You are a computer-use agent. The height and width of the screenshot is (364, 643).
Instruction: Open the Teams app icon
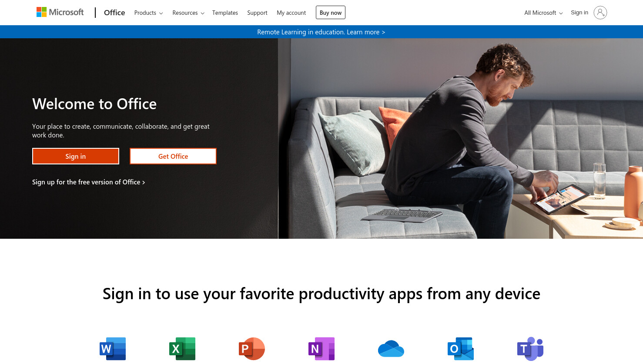[x=530, y=349]
